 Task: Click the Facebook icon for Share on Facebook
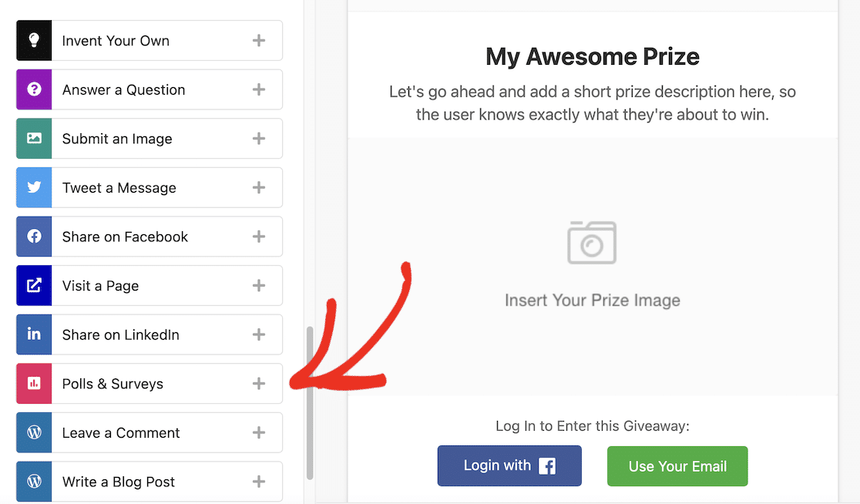point(34,237)
